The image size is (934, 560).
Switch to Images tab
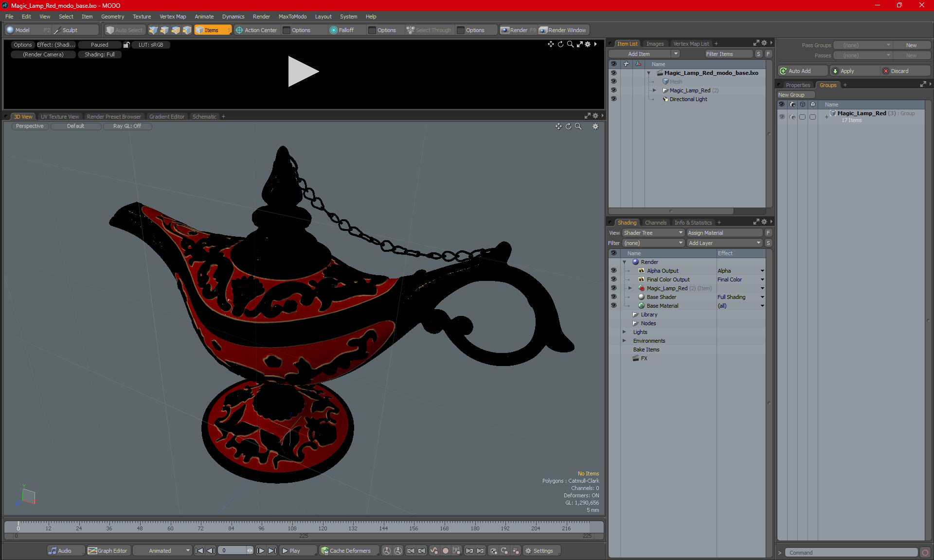655,44
